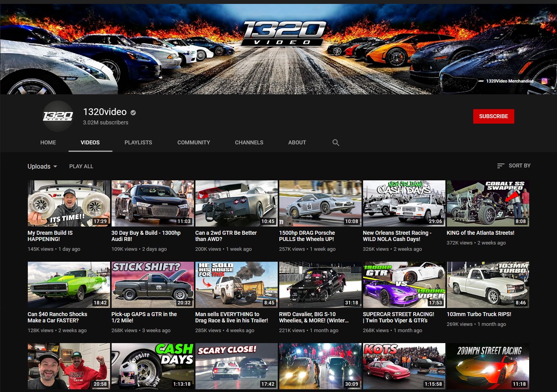Play the 103MM Turbo truck thumbnail
557x392 pixels.
point(488,285)
